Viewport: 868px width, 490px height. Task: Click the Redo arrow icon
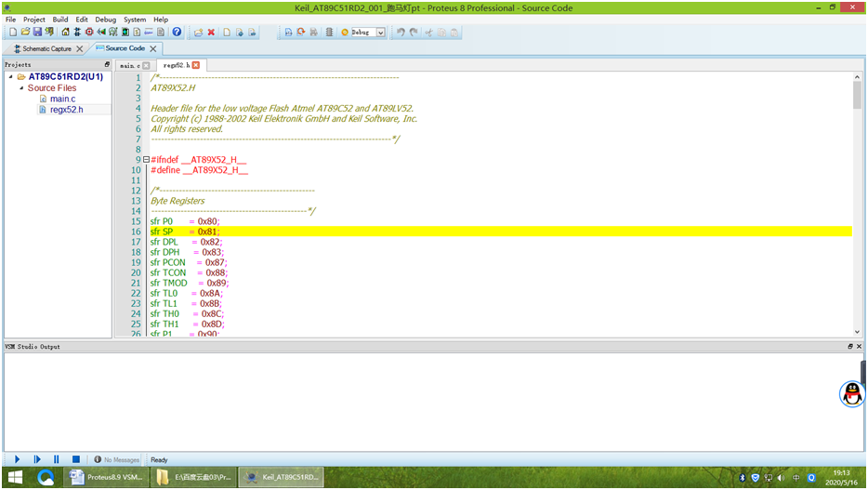pos(414,33)
